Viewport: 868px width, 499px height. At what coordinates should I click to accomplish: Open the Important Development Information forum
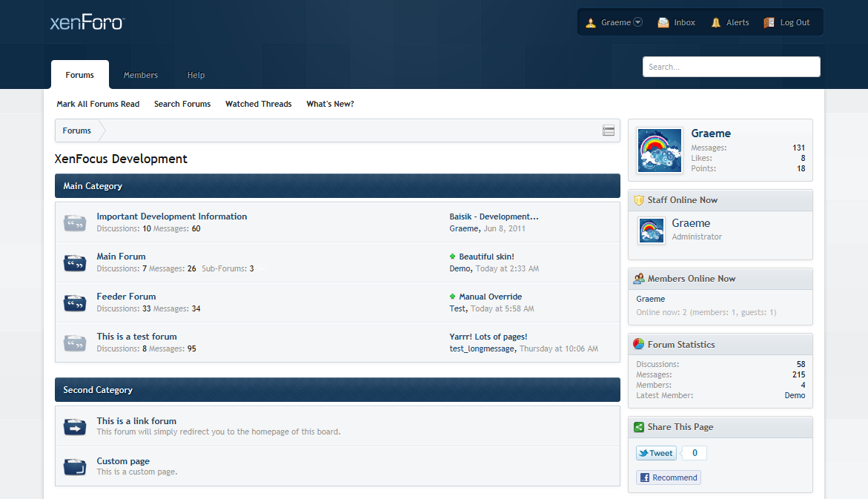click(171, 217)
